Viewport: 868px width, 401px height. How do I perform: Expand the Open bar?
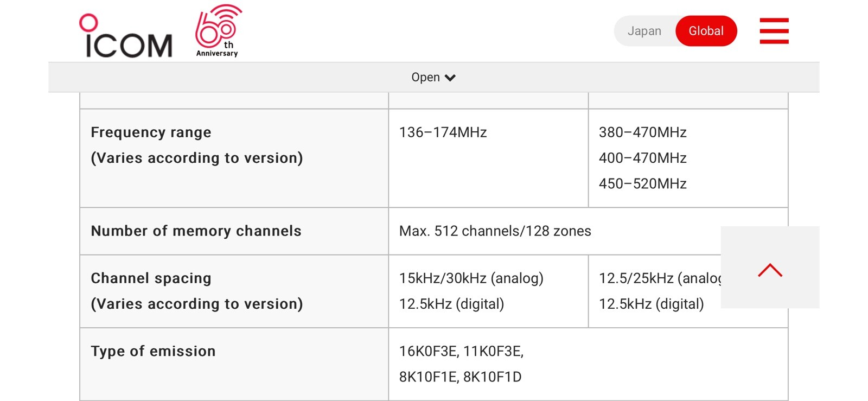(x=434, y=77)
